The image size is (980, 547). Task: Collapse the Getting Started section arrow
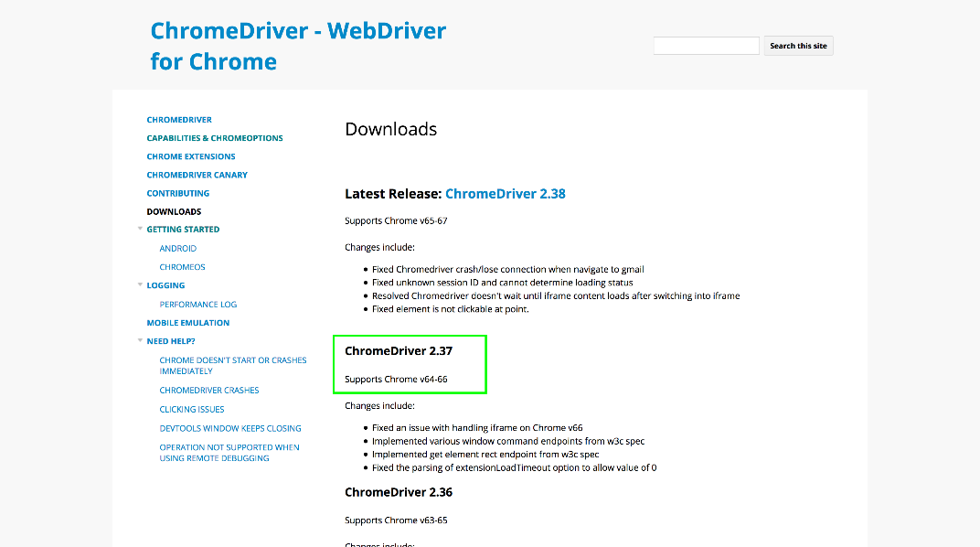pos(140,229)
